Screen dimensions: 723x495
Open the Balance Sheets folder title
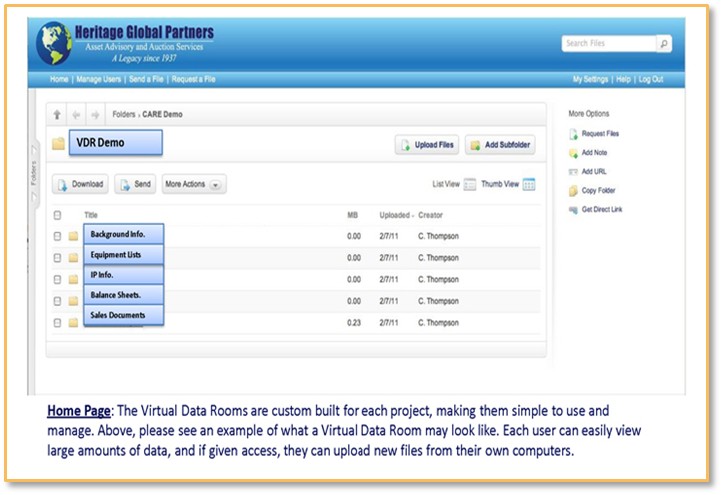click(x=124, y=295)
